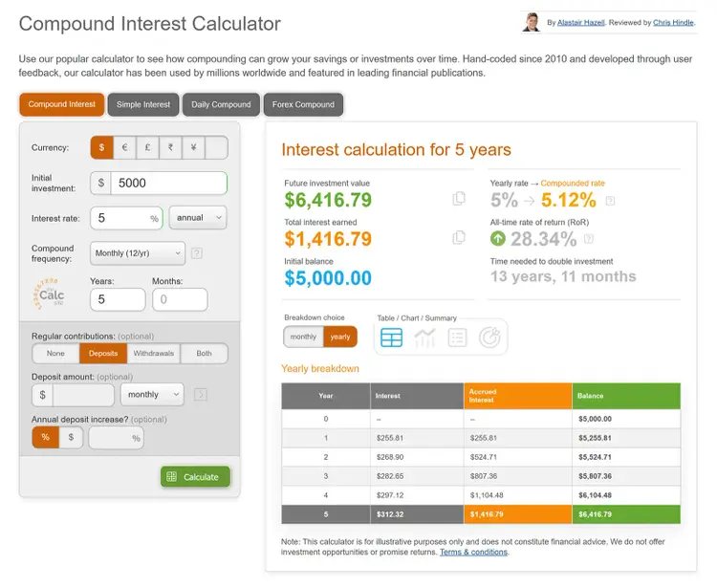Select rupee currency
The height and width of the screenshot is (588, 717).
tap(170, 147)
